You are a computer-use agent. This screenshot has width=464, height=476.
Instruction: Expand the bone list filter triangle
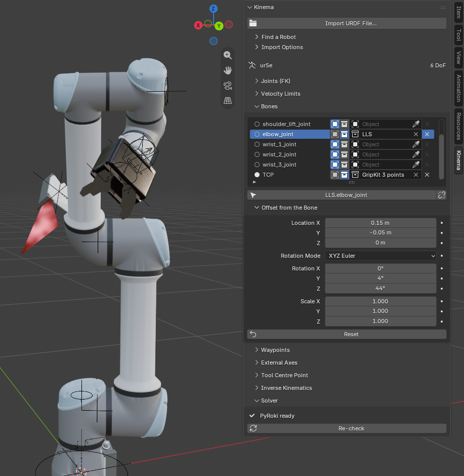[x=255, y=182]
